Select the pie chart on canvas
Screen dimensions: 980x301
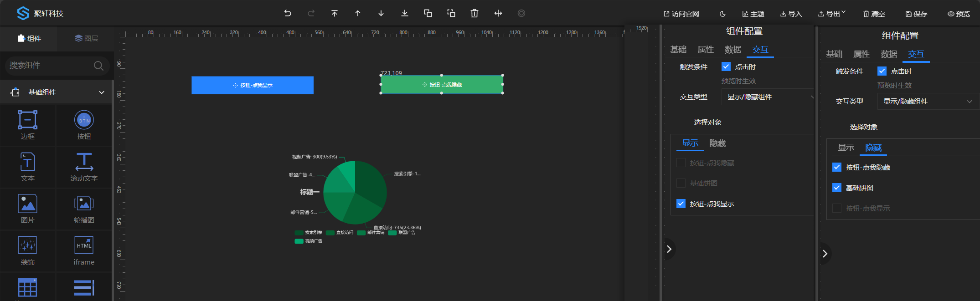pyautogui.click(x=355, y=193)
